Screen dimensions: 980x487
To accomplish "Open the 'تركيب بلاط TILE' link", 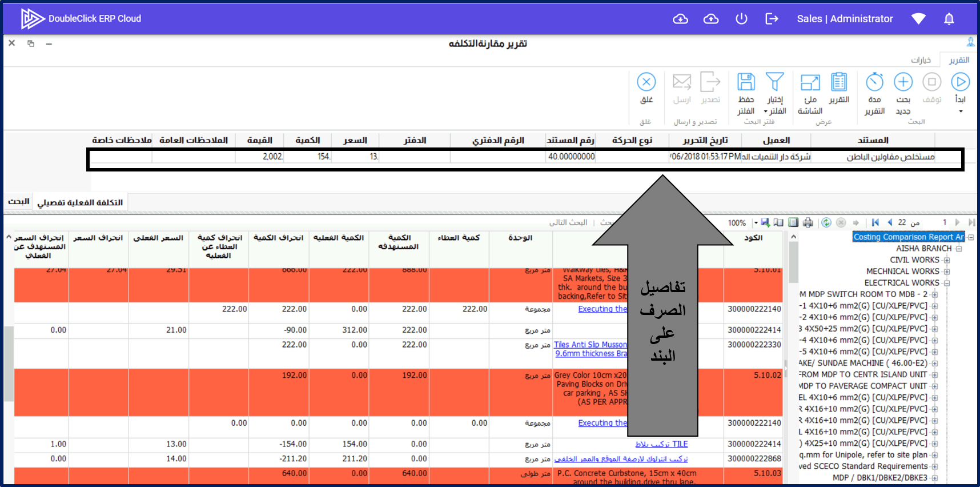I will click(x=661, y=444).
